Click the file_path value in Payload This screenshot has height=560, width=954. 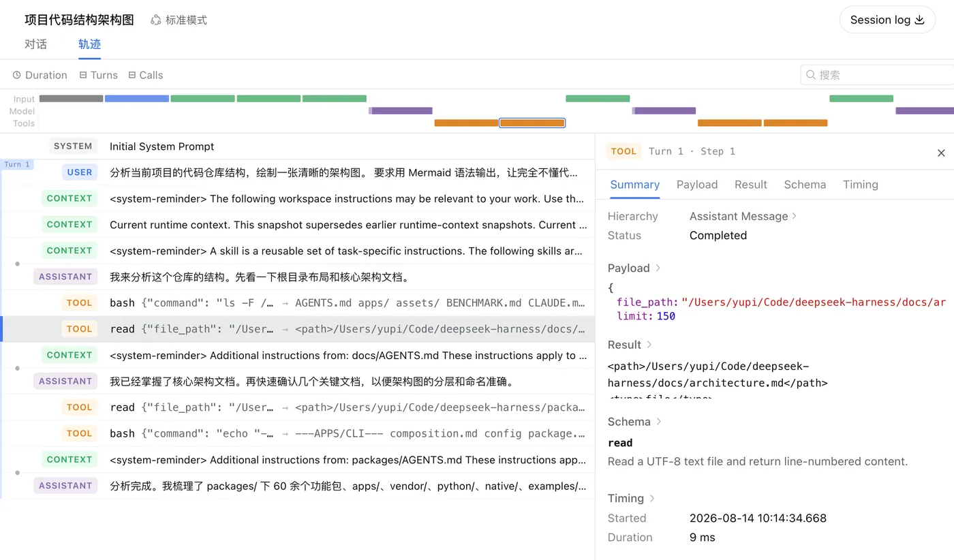point(814,302)
